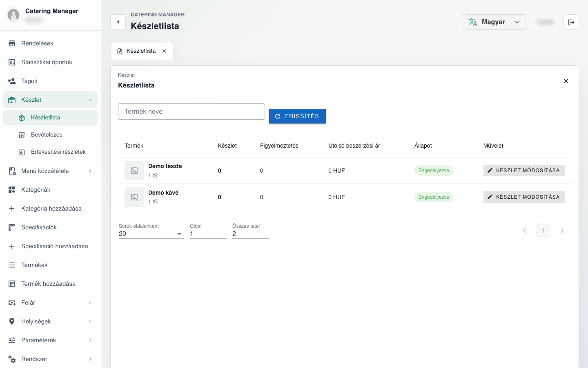Open Sorok oldalanként rows-per-page dropdown

(x=151, y=234)
